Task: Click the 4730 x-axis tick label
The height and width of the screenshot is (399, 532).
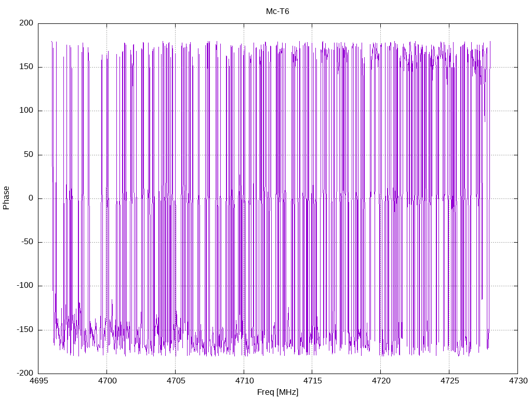Action: pos(518,381)
